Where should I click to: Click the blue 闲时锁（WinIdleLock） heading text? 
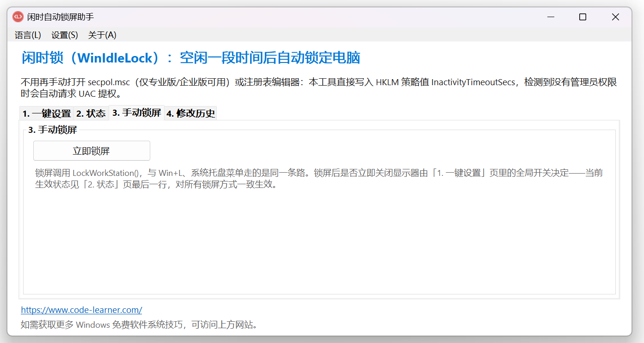click(x=191, y=58)
